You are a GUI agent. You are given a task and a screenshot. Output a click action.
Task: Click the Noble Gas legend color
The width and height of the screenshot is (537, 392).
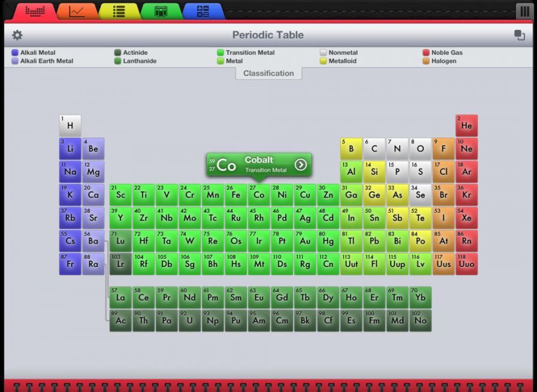[x=426, y=53]
